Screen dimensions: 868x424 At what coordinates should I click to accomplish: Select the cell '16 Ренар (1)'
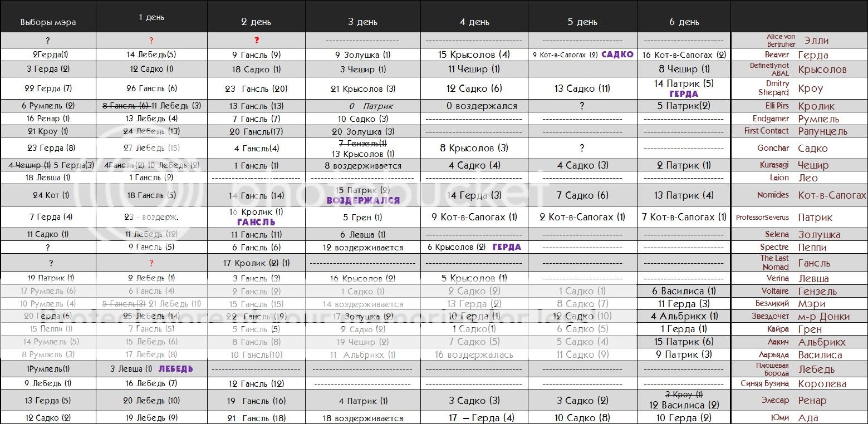(48, 118)
